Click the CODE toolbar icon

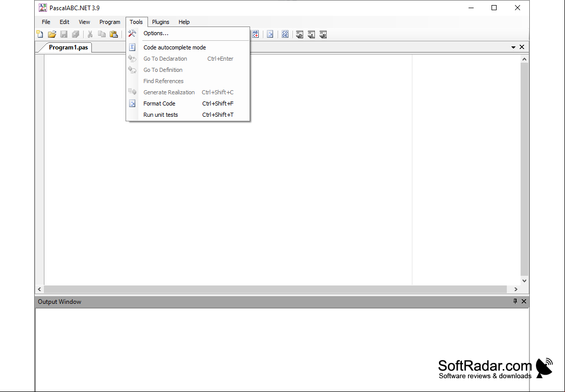pos(285,34)
